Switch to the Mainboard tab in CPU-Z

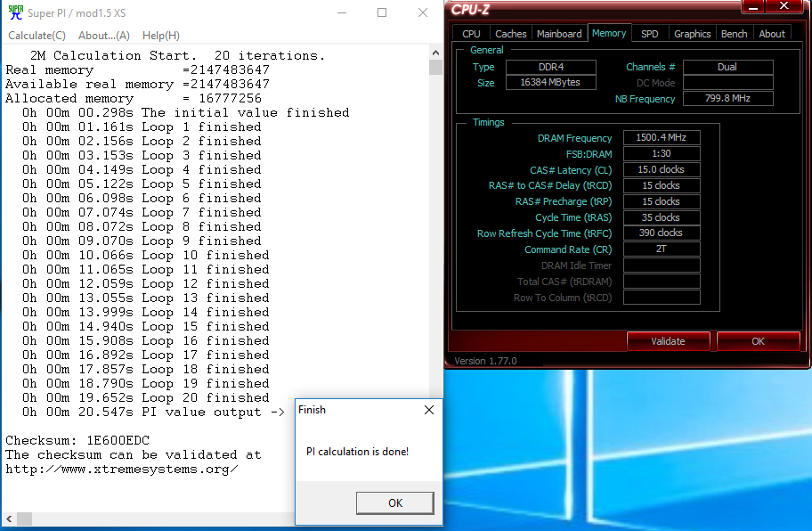click(x=559, y=34)
